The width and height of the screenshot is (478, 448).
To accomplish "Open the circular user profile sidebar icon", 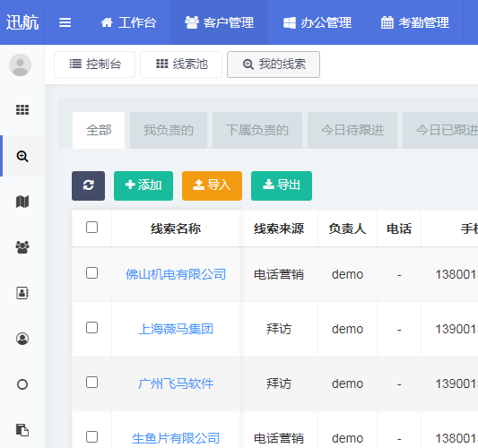I will (x=22, y=339).
